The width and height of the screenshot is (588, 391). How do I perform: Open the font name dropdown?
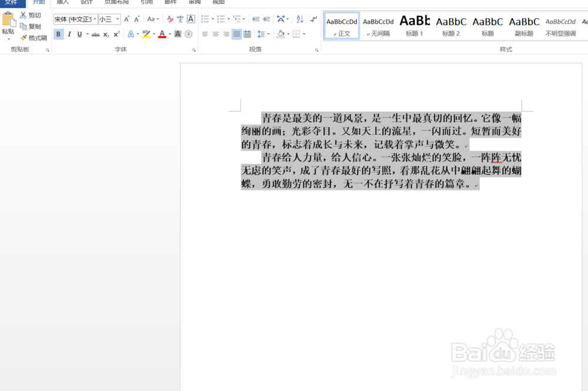pyautogui.click(x=95, y=19)
